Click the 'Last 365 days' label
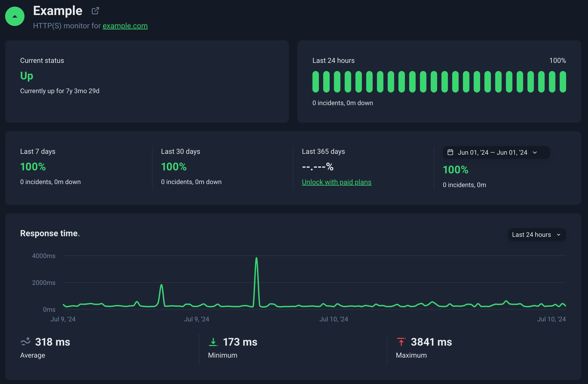 323,151
